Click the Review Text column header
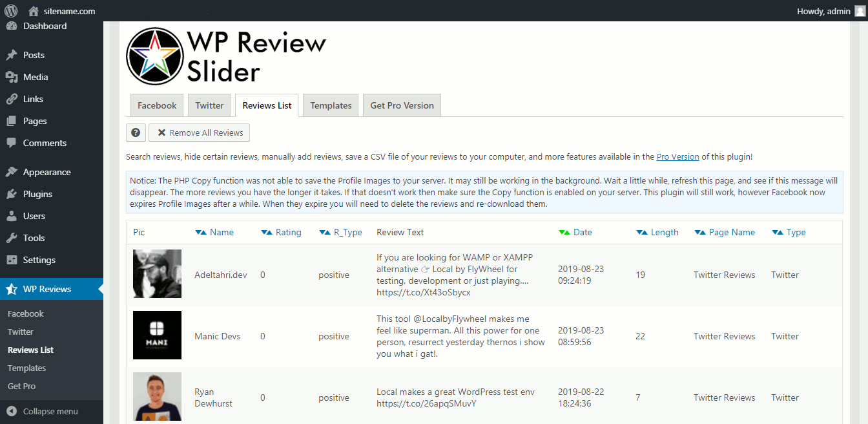Viewport: 868px width, 424px height. point(400,232)
